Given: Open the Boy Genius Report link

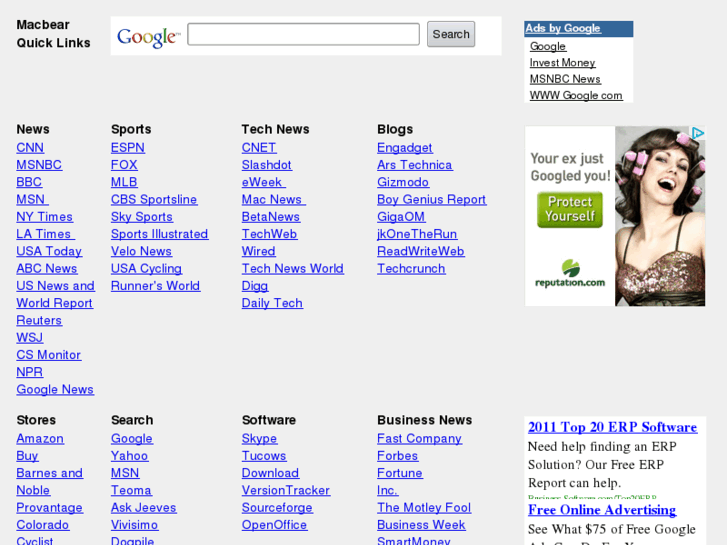Looking at the screenshot, I should point(432,199).
